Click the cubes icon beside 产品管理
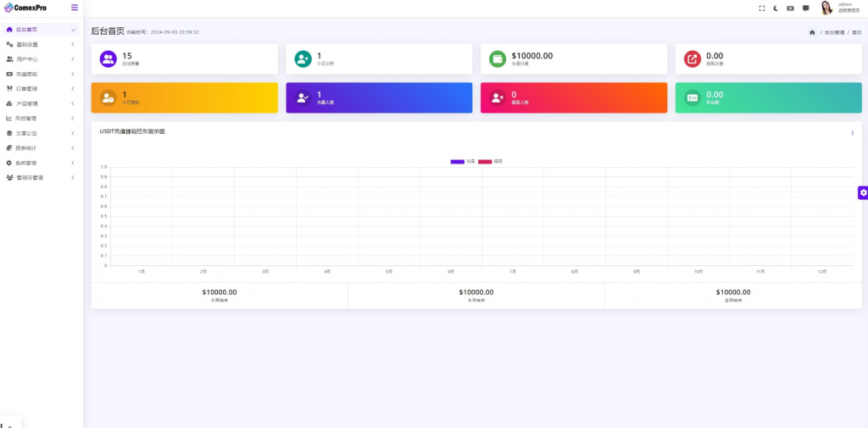 (x=9, y=103)
